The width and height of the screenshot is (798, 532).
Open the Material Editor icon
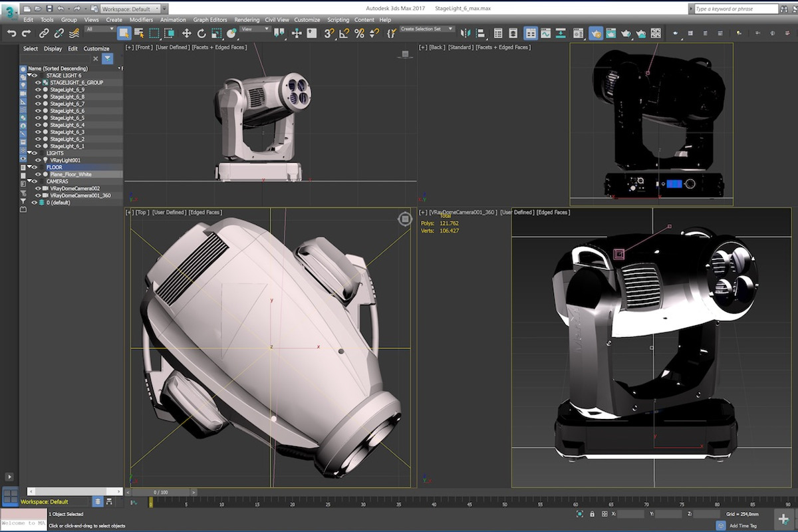click(578, 33)
